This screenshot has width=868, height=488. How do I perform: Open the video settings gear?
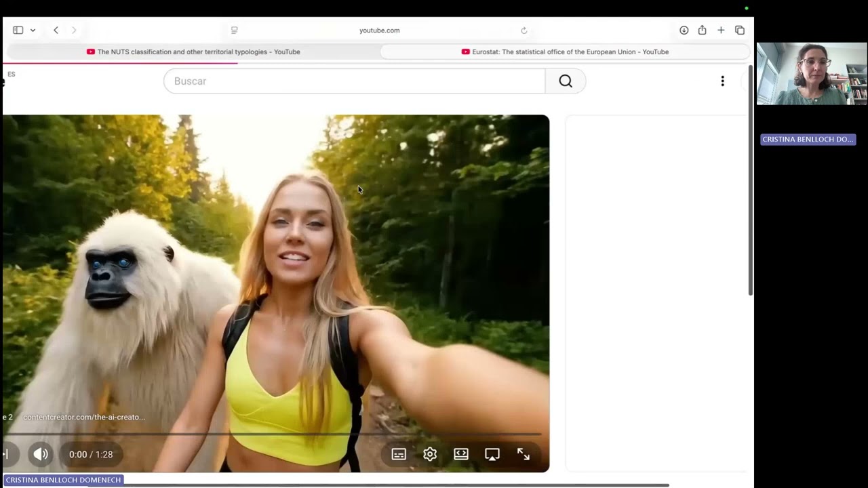[430, 454]
